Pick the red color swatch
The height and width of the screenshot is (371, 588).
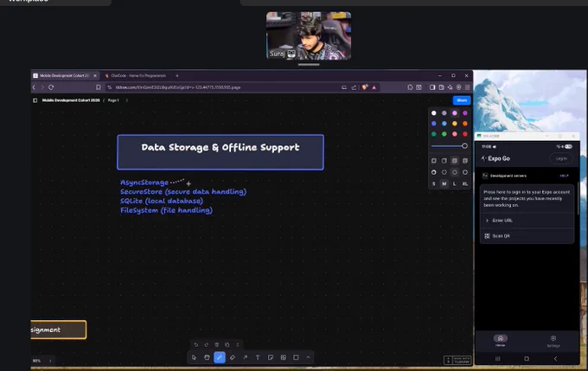pyautogui.click(x=465, y=134)
